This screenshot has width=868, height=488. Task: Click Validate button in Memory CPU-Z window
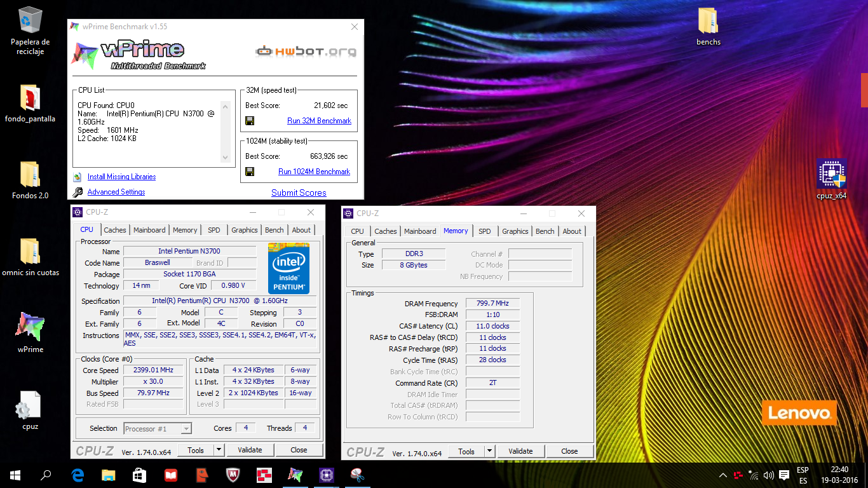coord(520,451)
